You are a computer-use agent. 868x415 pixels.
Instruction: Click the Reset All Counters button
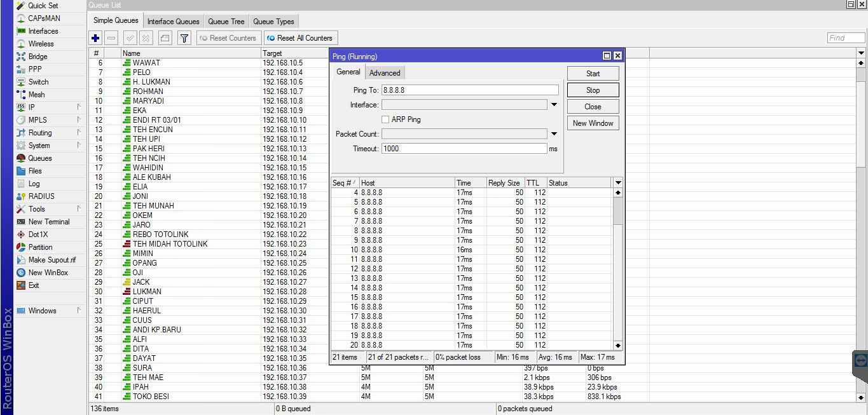click(300, 38)
